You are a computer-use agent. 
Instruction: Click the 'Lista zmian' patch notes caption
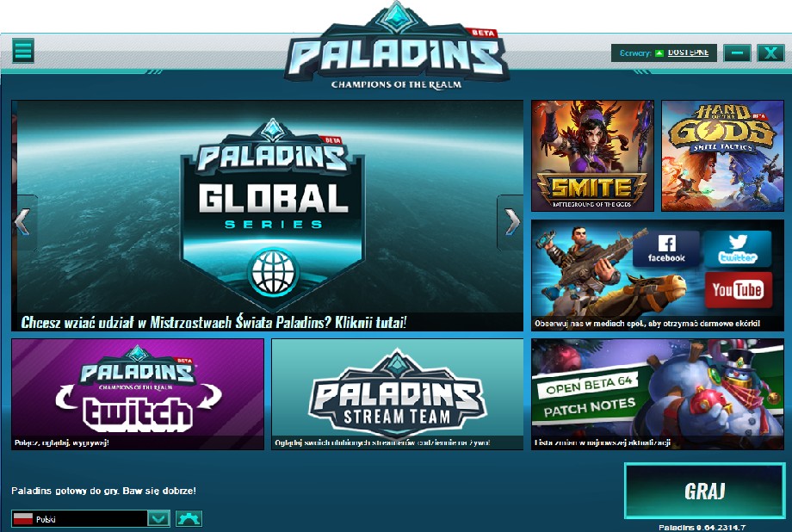coord(602,442)
